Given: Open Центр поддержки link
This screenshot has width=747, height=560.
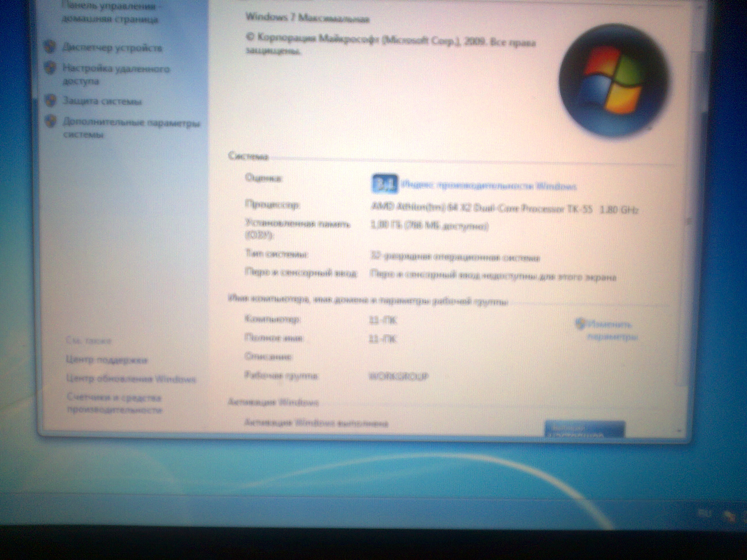Looking at the screenshot, I should click(x=107, y=360).
